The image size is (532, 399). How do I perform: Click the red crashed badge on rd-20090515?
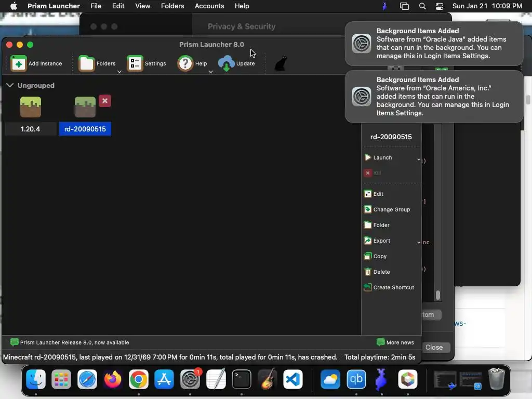tap(105, 101)
